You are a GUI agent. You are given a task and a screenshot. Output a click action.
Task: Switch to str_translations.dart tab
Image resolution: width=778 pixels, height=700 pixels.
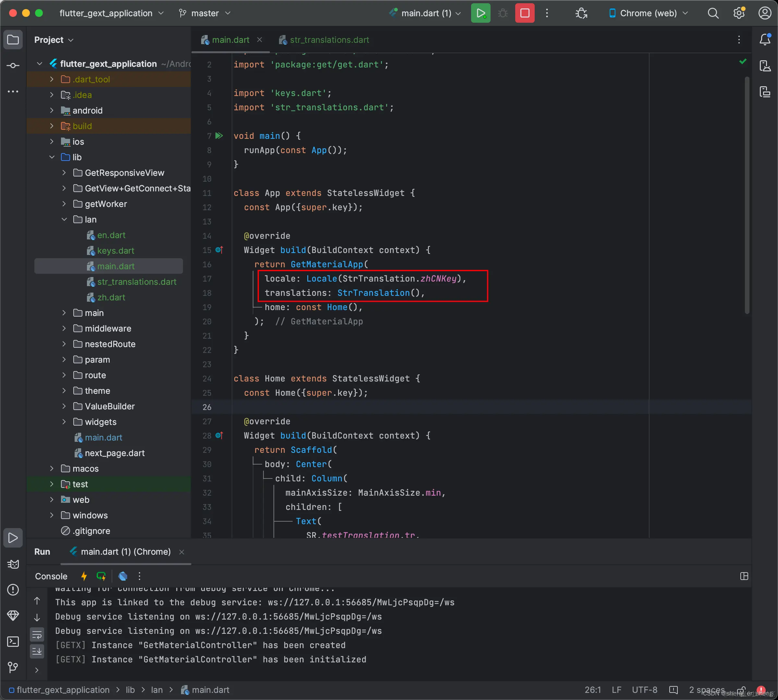329,40
